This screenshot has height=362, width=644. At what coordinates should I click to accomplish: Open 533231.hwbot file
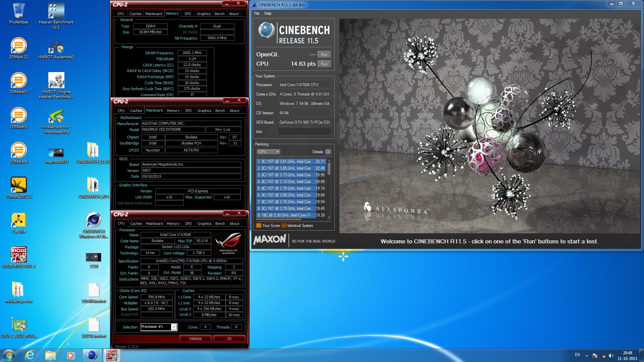coord(94,327)
